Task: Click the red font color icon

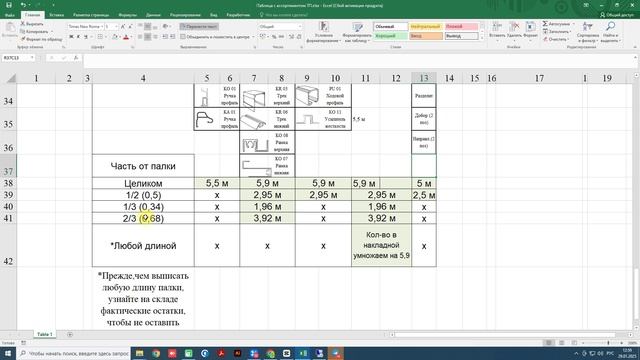Action: coord(126,37)
